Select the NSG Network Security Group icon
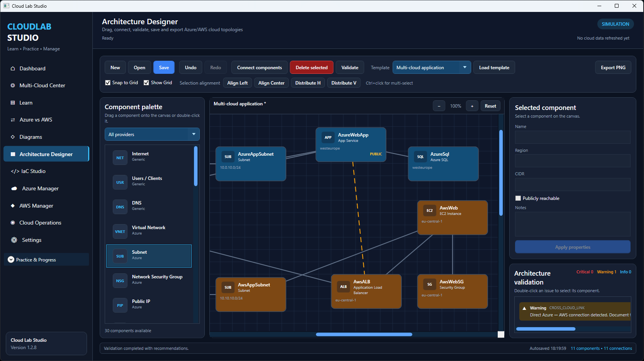This screenshot has height=361, width=644. click(120, 281)
